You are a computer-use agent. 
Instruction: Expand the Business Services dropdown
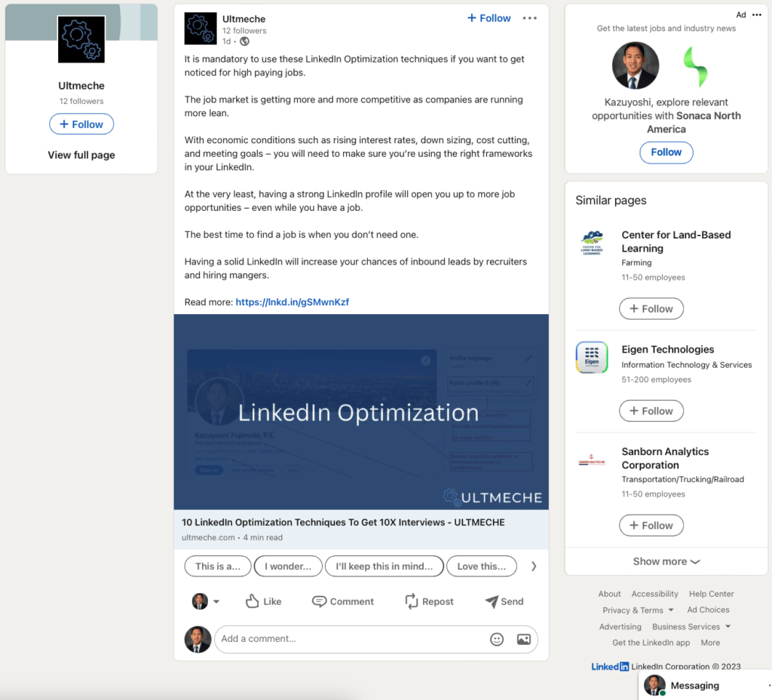pyautogui.click(x=691, y=627)
